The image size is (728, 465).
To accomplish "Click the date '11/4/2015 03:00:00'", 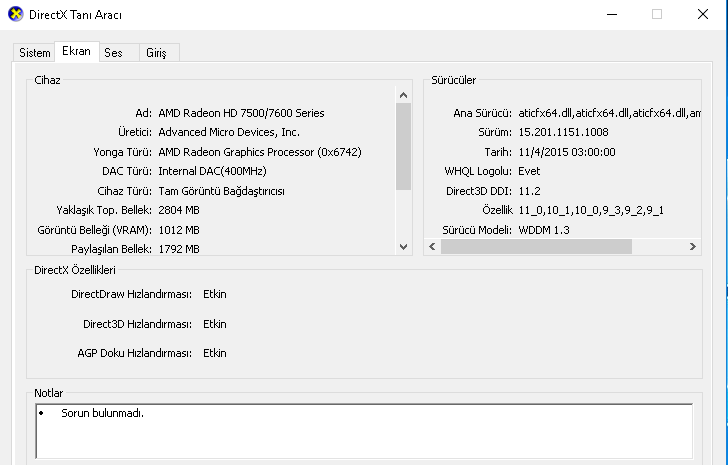I will (567, 152).
